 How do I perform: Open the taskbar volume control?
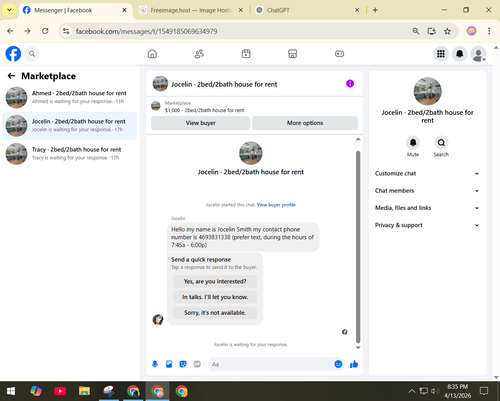(434, 391)
